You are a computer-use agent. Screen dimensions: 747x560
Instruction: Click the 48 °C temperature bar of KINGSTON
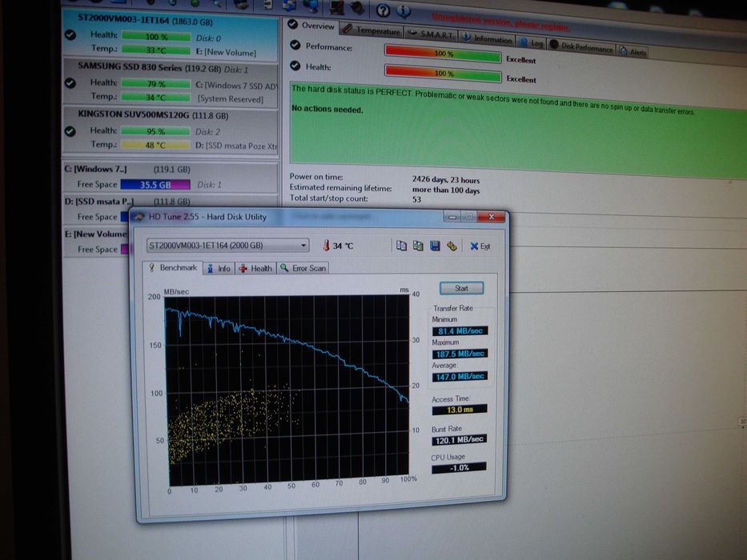[155, 145]
